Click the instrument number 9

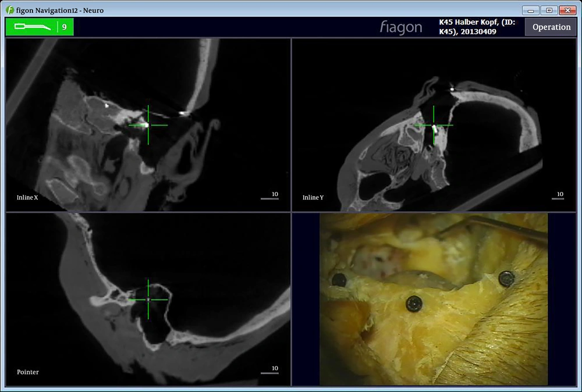pos(64,27)
